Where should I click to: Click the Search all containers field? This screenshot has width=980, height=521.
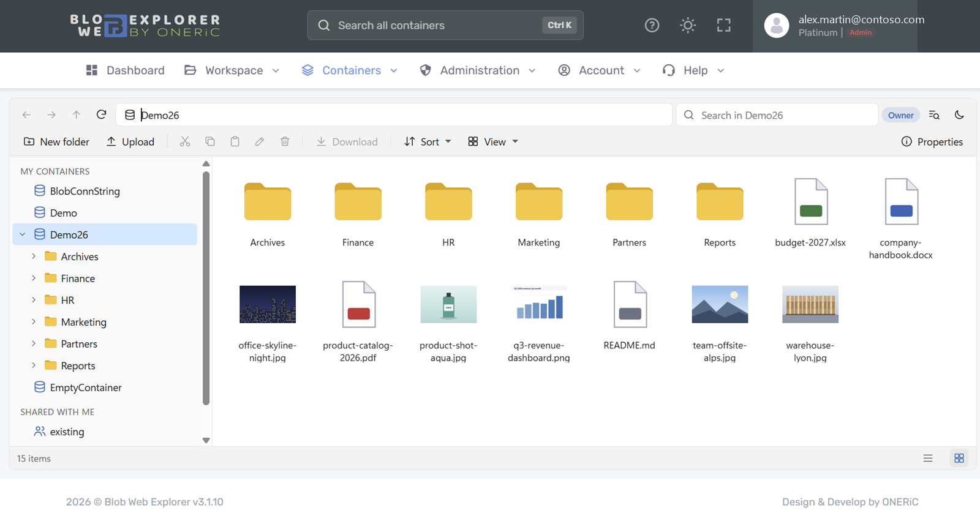445,25
